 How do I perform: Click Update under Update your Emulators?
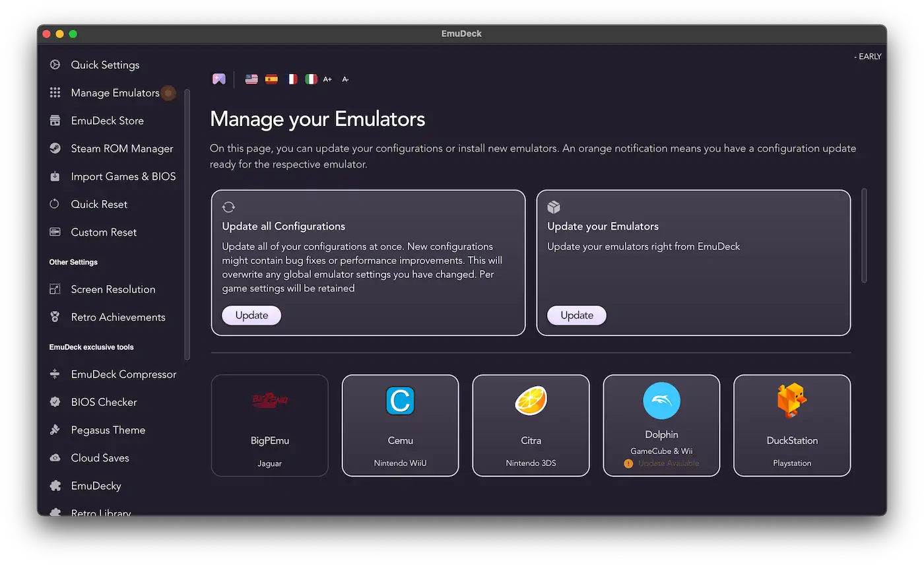(577, 316)
